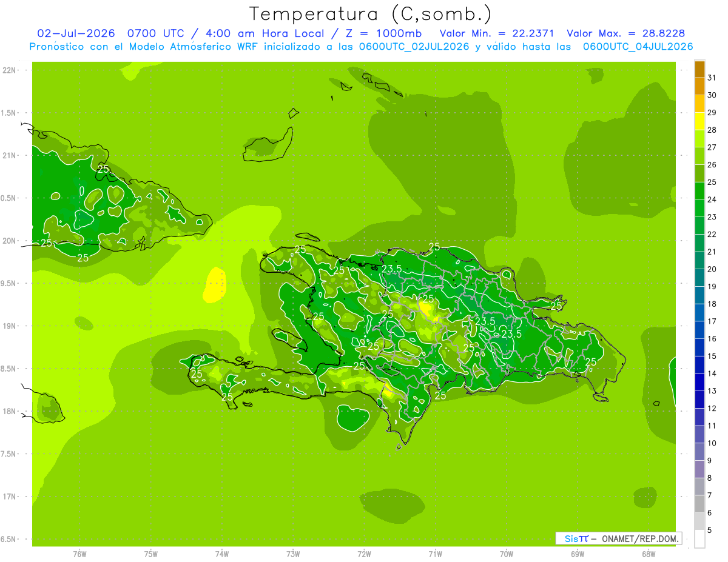This screenshot has height=562, width=728.
Task: Click the legend scale value '31'
Action: [712, 78]
